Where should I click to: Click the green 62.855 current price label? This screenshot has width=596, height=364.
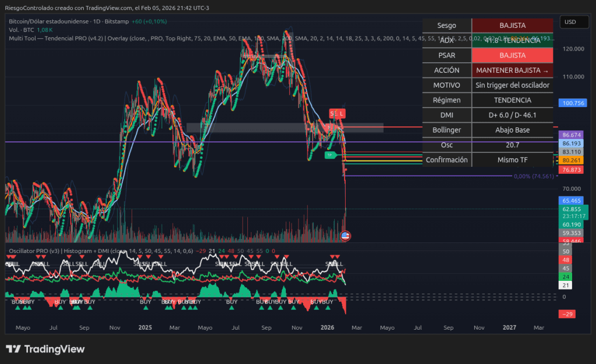570,209
